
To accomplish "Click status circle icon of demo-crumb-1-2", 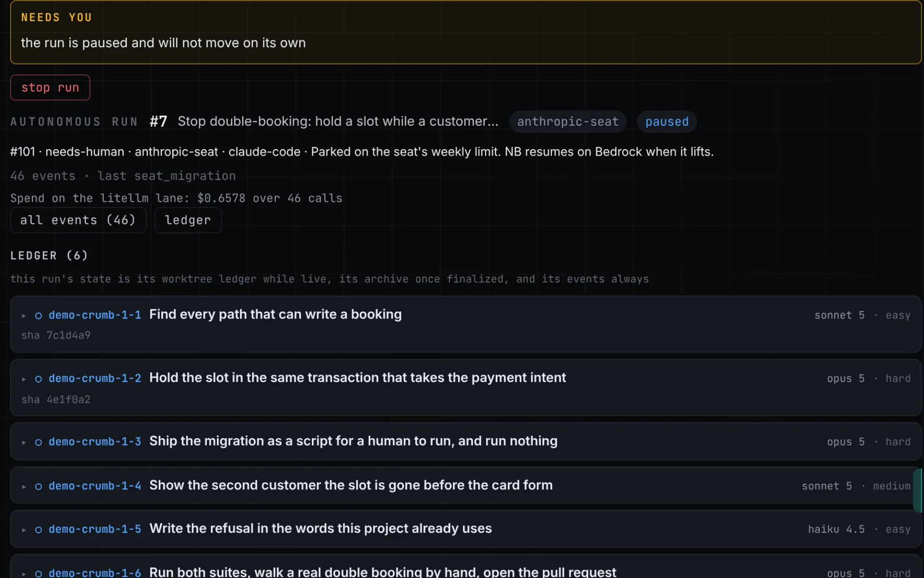I will pos(38,379).
